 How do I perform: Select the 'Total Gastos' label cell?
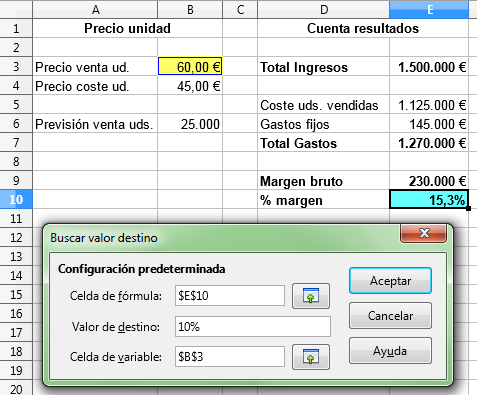click(x=323, y=142)
